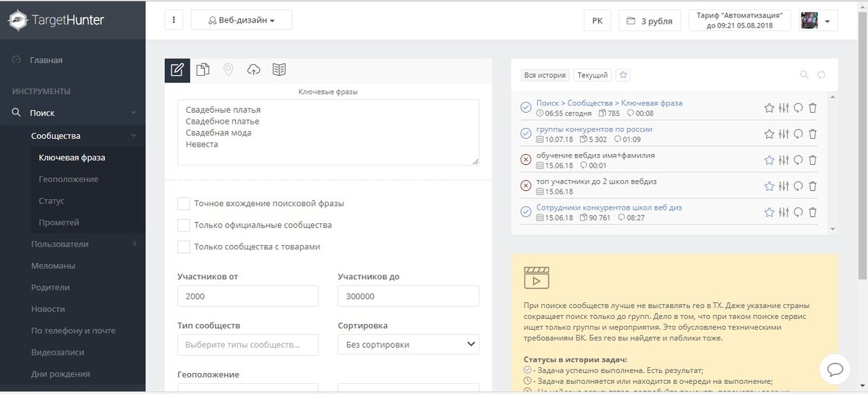
Task: Open 'Поиск > Сообщества > Ключевая фраза' task link
Action: (x=609, y=103)
